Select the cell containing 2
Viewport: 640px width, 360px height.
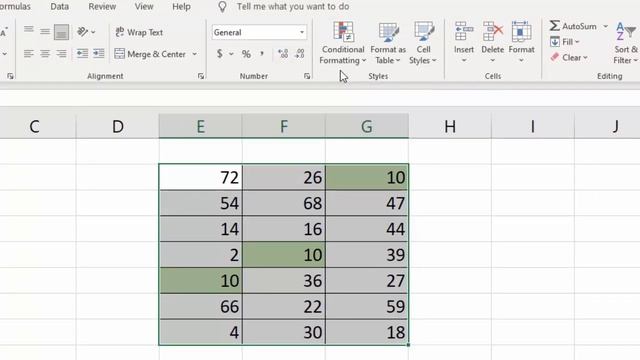click(x=201, y=255)
